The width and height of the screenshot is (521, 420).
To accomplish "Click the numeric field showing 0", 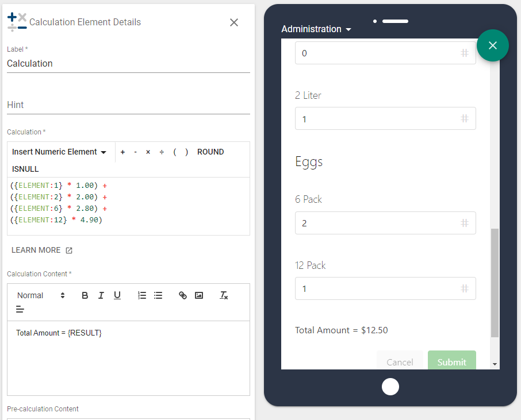I will pyautogui.click(x=385, y=53).
